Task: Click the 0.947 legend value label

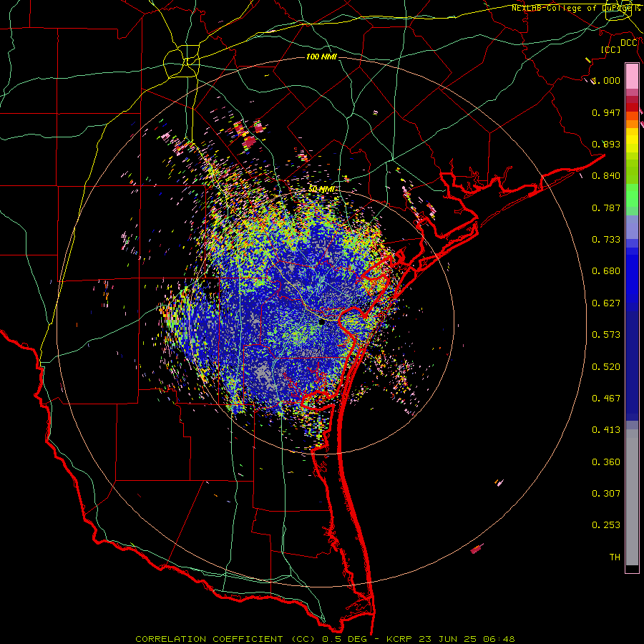Action: tap(606, 112)
